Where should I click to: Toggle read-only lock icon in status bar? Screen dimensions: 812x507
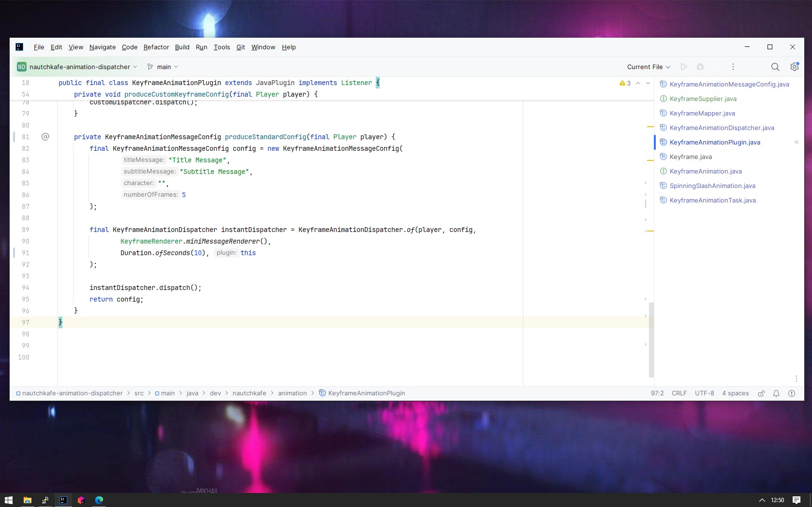pos(761,393)
